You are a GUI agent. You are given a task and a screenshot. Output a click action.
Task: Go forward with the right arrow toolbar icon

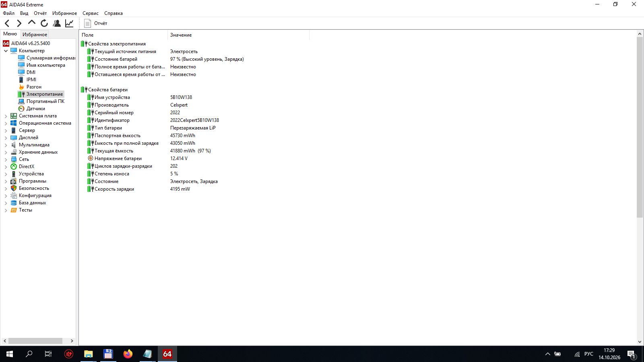tap(19, 23)
